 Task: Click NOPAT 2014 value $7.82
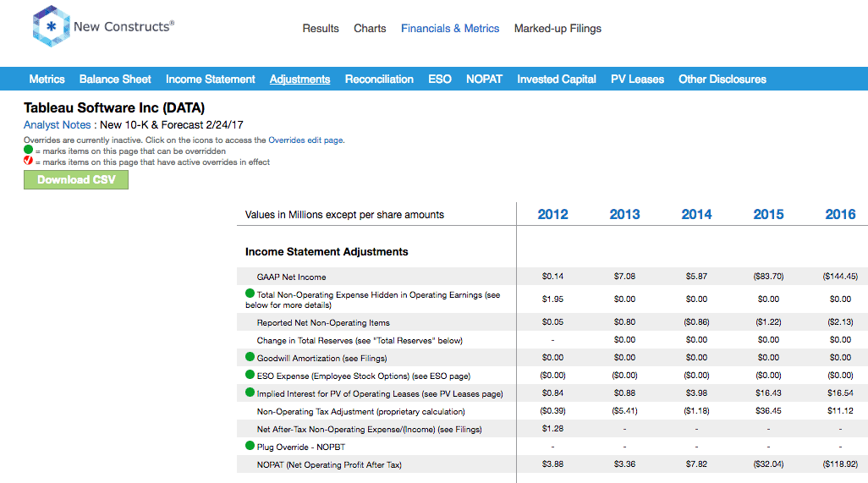coord(696,464)
